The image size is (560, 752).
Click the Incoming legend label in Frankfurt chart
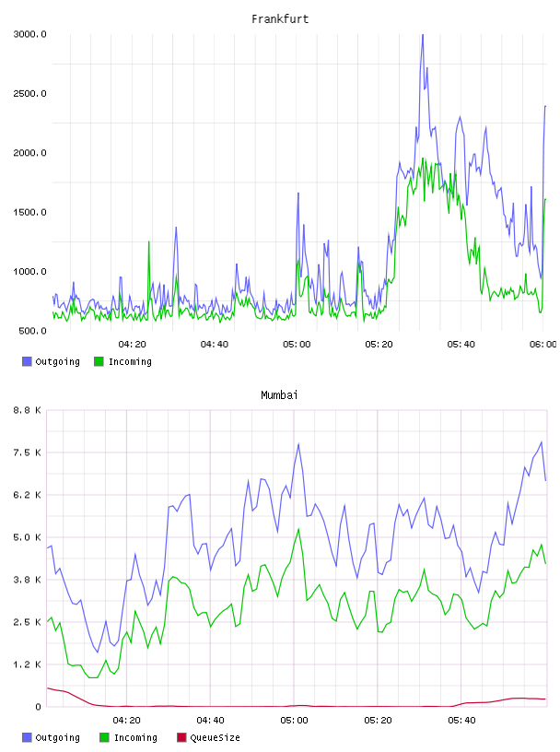(130, 361)
